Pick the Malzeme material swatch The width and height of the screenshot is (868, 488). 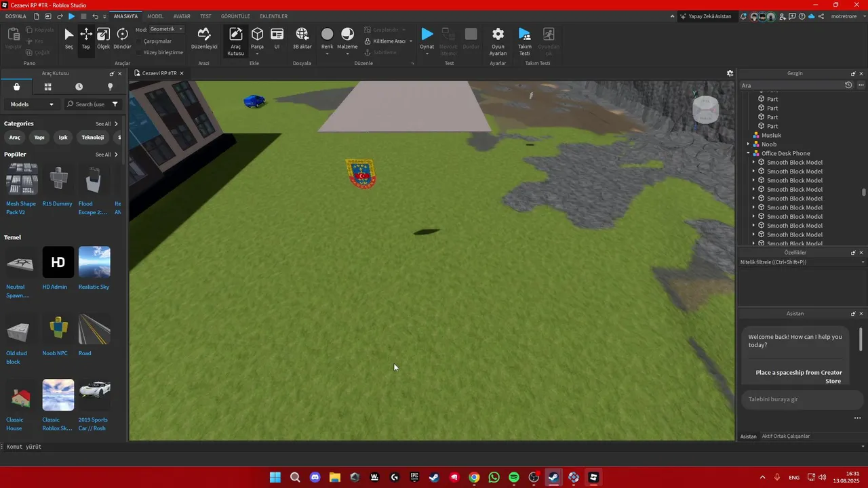coord(347,34)
